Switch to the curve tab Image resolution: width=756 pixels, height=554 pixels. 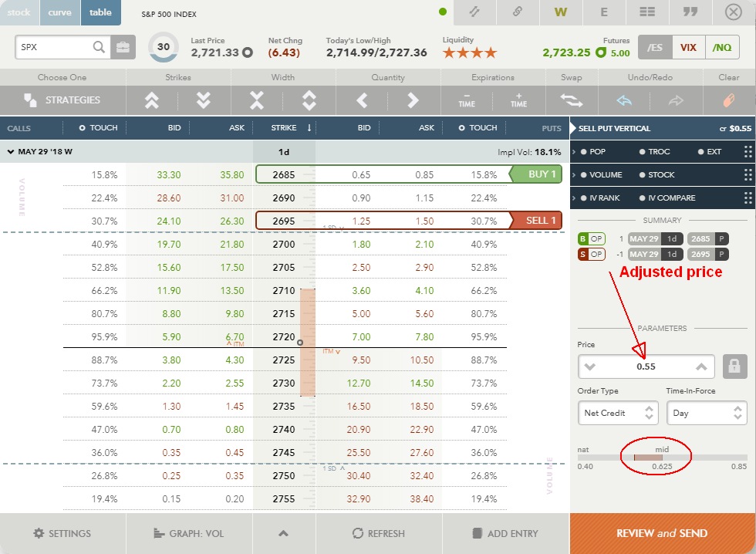coord(60,12)
